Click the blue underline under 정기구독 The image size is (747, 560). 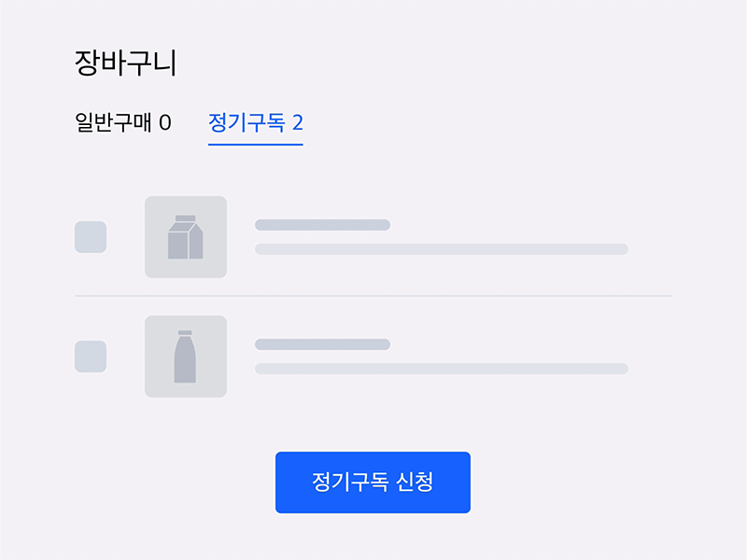(255, 145)
